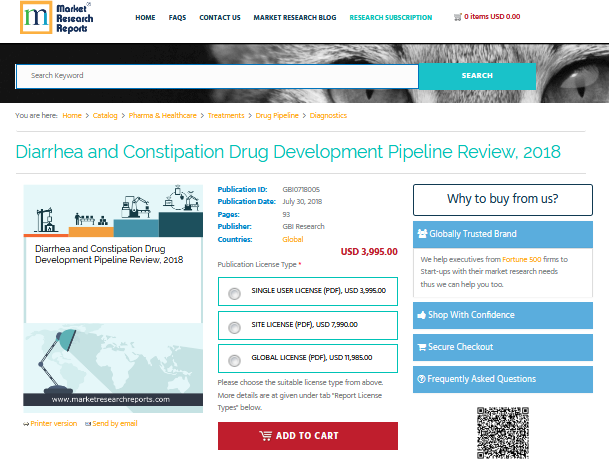The height and width of the screenshot is (466, 609).
Task: Open CONTACT US menu item
Action: (220, 17)
